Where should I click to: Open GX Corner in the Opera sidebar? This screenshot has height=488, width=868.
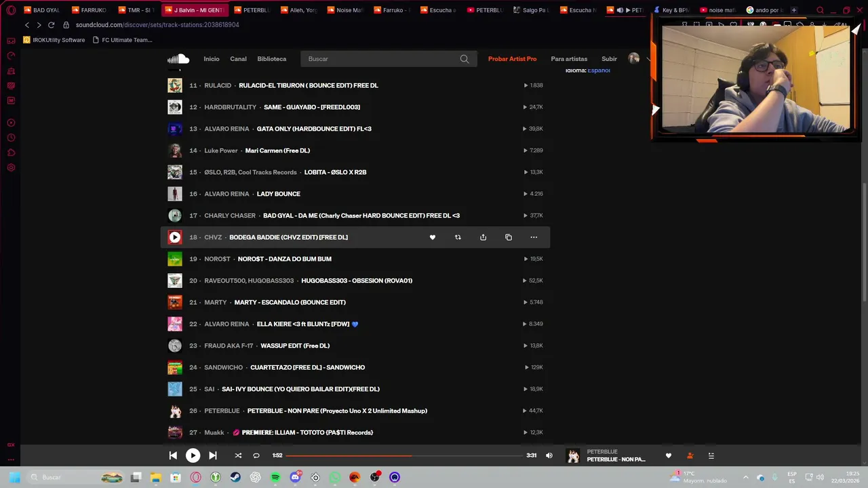point(11,41)
